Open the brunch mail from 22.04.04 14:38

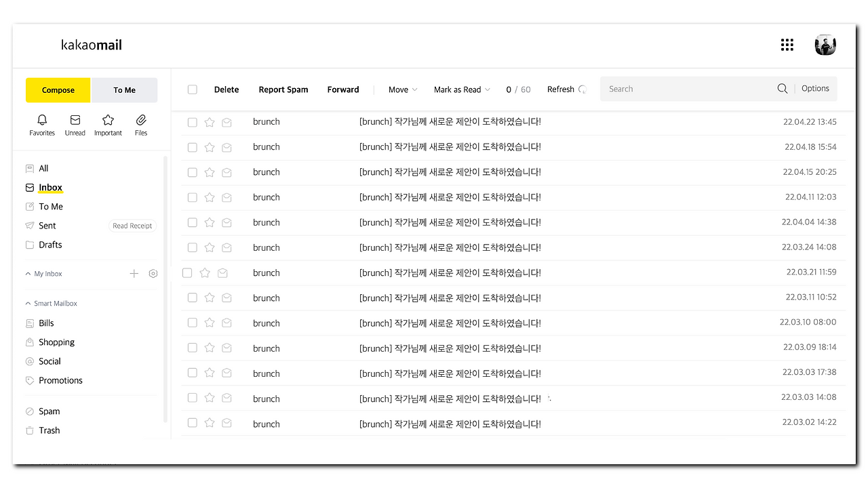pyautogui.click(x=514, y=222)
